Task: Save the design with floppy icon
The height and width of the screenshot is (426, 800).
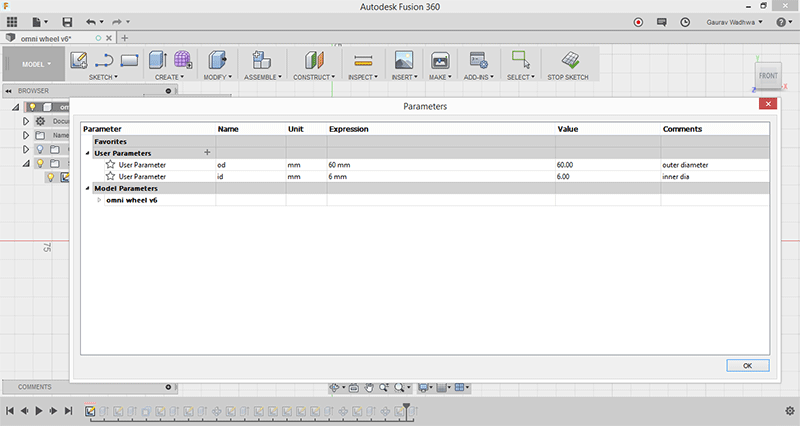Action: coord(67,22)
